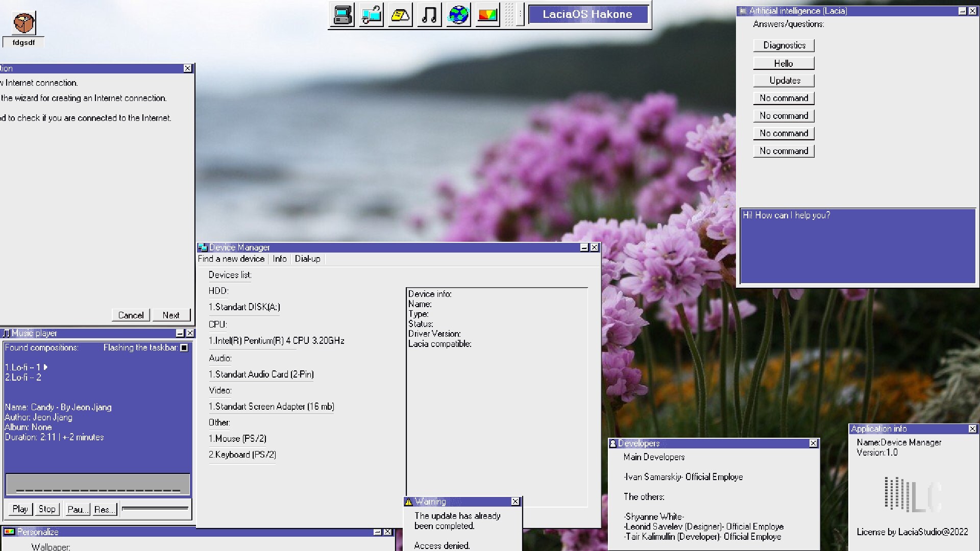980x551 pixels.
Task: Open the Dial-up menu in Device Manager
Action: click(x=307, y=259)
